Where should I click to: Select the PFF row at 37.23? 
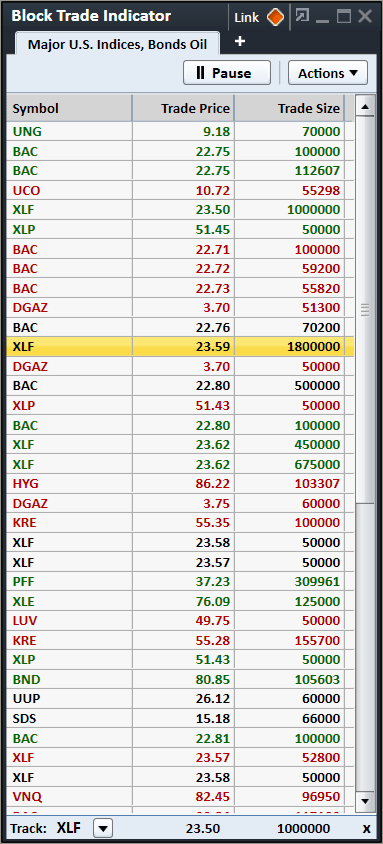point(180,581)
